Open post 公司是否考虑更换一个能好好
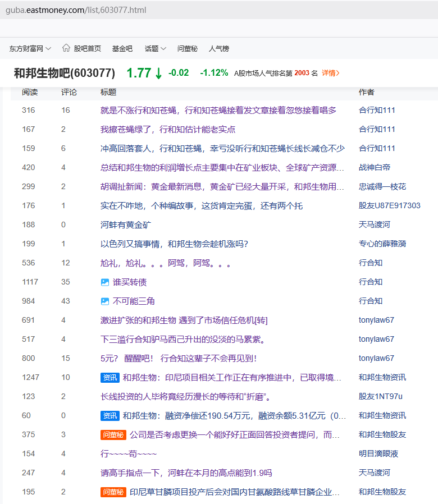 [234, 434]
